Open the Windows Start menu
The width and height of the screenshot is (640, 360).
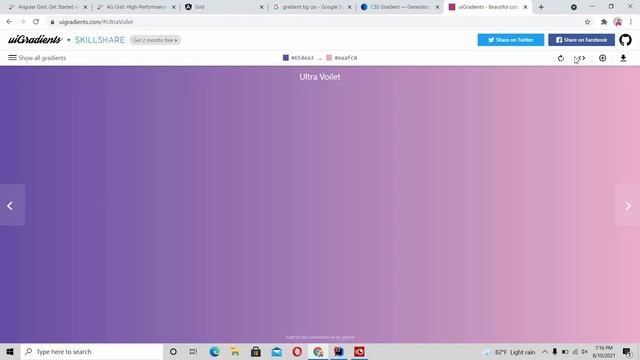pyautogui.click(x=10, y=351)
